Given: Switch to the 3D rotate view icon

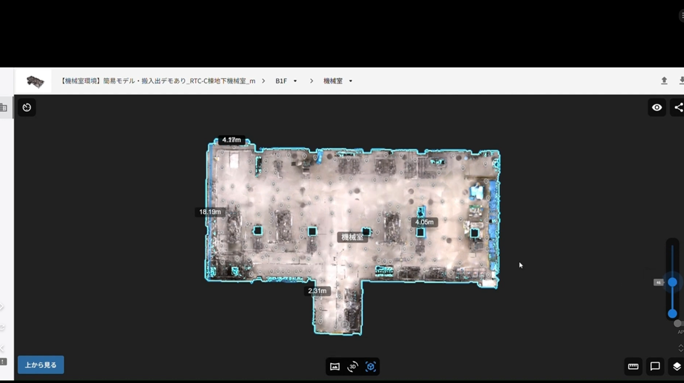Looking at the screenshot, I should tap(352, 366).
